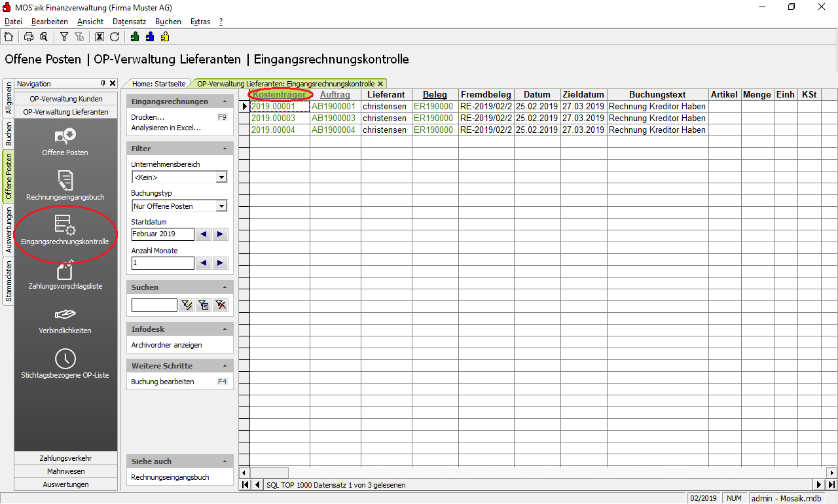Expand OP-Verwaltung Kunden navigation group

click(x=65, y=99)
